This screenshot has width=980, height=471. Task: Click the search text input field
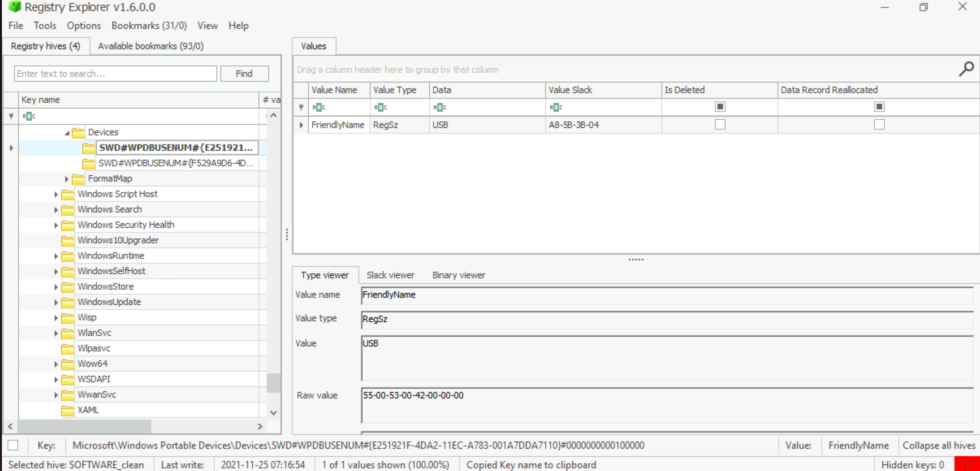tap(115, 73)
